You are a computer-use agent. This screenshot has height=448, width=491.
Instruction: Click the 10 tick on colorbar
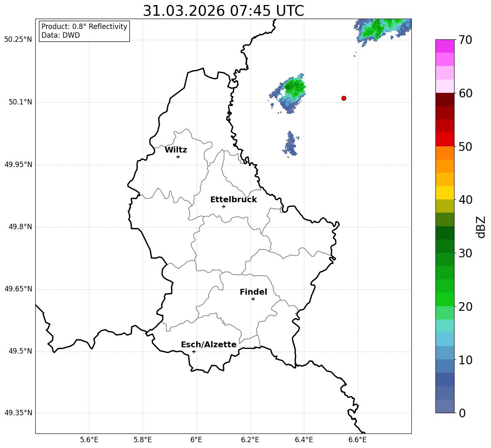point(465,360)
